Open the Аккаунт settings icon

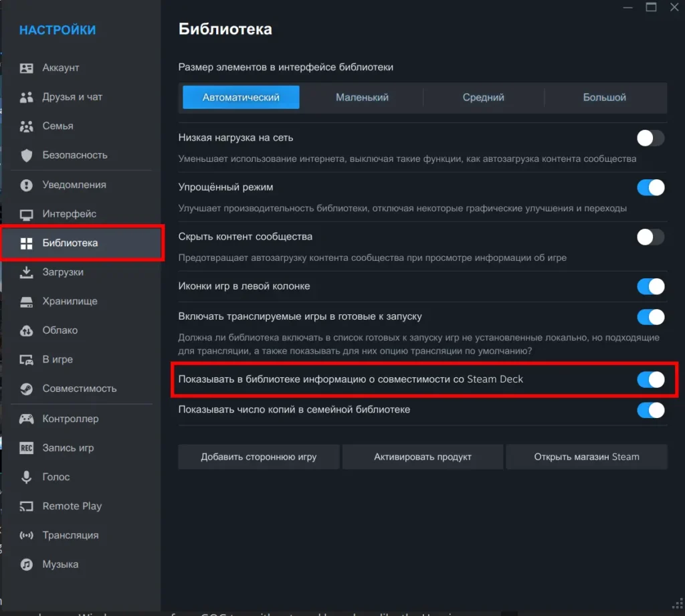[x=26, y=68]
